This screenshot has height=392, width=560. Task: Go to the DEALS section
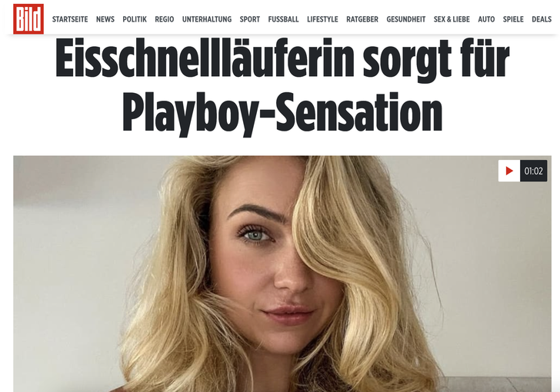pyautogui.click(x=542, y=19)
